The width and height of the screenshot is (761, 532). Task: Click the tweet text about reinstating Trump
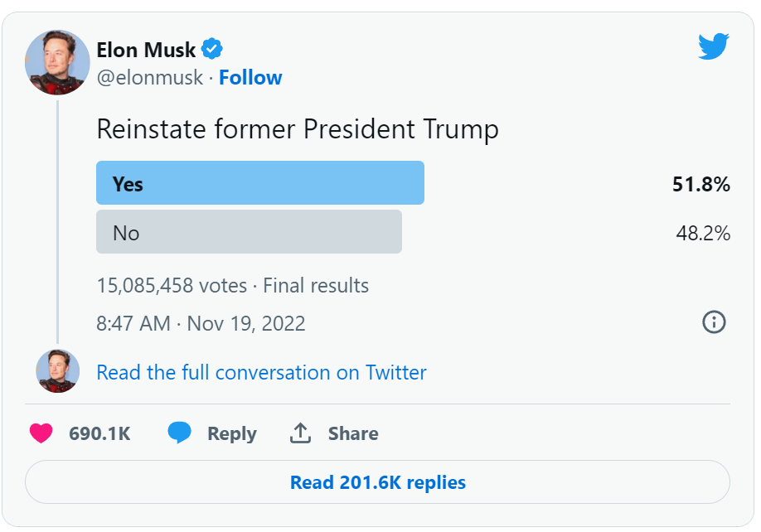point(298,129)
